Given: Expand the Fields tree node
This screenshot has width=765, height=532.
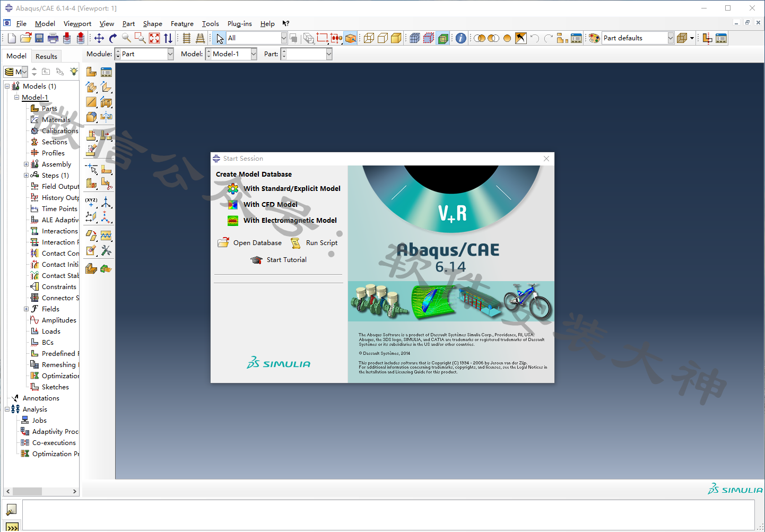Looking at the screenshot, I should (x=26, y=309).
